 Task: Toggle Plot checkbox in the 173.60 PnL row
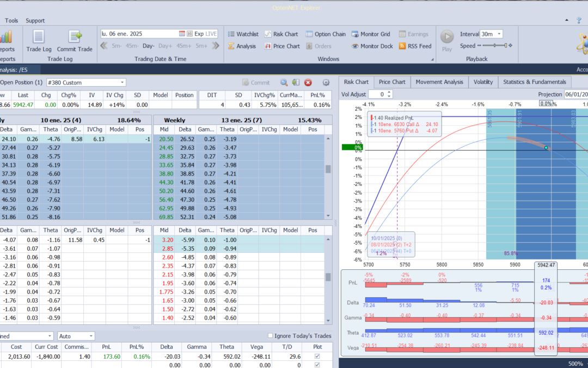(x=317, y=357)
